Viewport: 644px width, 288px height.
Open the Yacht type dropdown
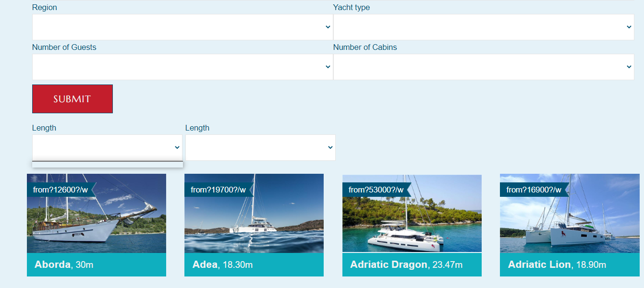tap(484, 27)
